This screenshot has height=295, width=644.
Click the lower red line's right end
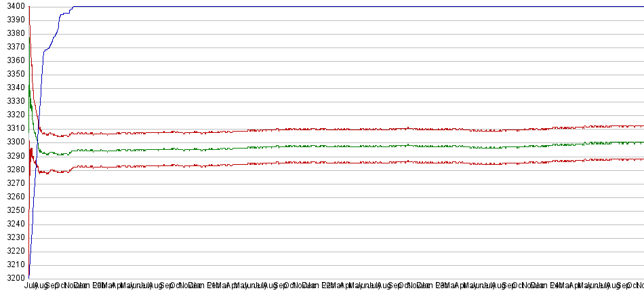641,159
